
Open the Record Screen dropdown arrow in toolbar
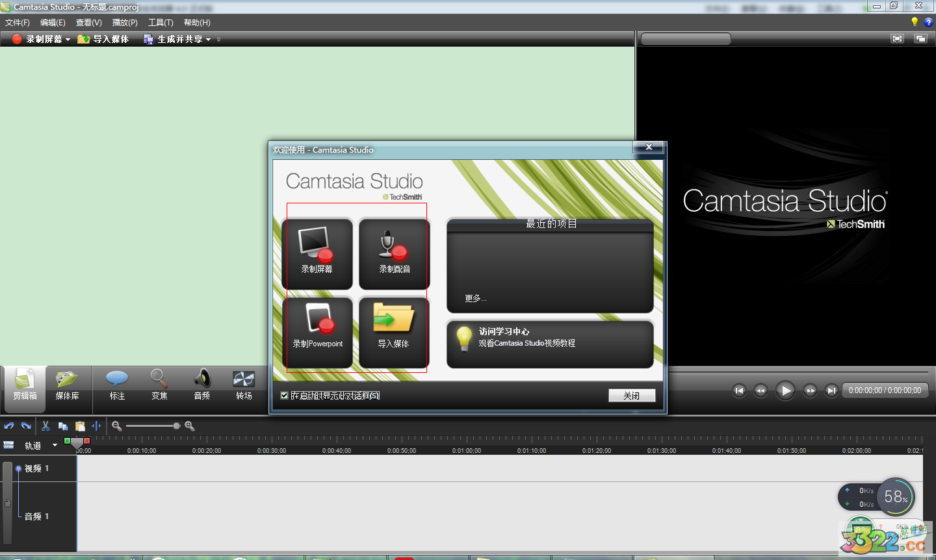[x=68, y=40]
